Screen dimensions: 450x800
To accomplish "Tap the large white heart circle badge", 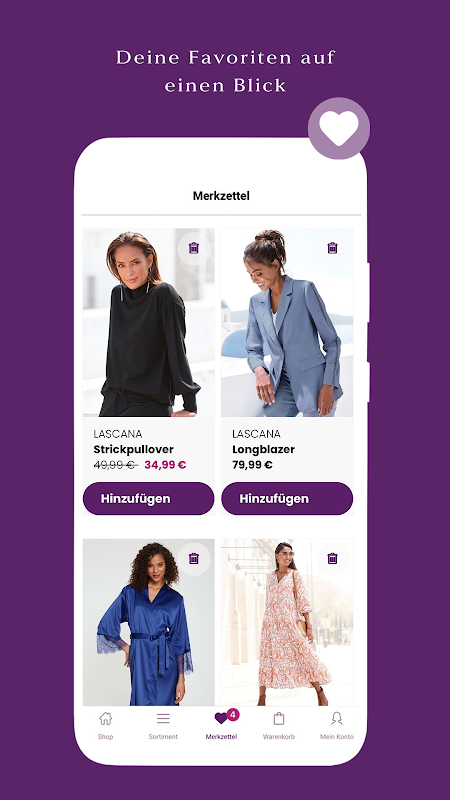I will tap(339, 129).
